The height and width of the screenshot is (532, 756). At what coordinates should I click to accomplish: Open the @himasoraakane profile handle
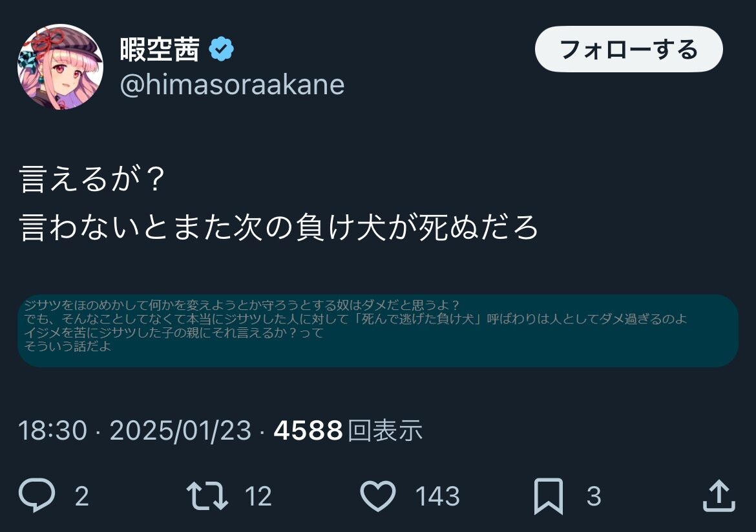[x=232, y=85]
